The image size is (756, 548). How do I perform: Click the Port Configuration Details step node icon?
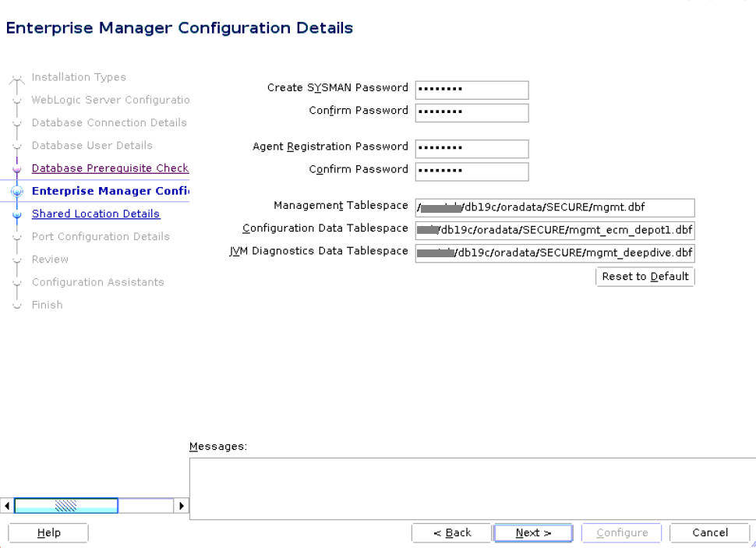tap(16, 236)
